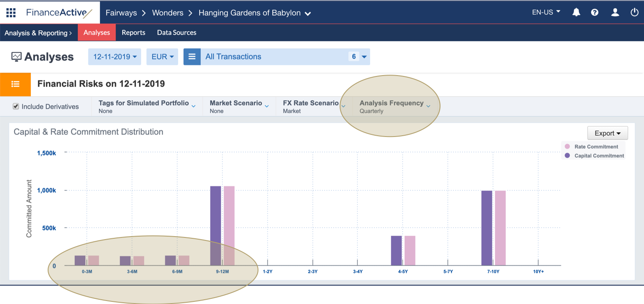Click the 500k axis label
The width and height of the screenshot is (644, 304).
[x=49, y=228]
